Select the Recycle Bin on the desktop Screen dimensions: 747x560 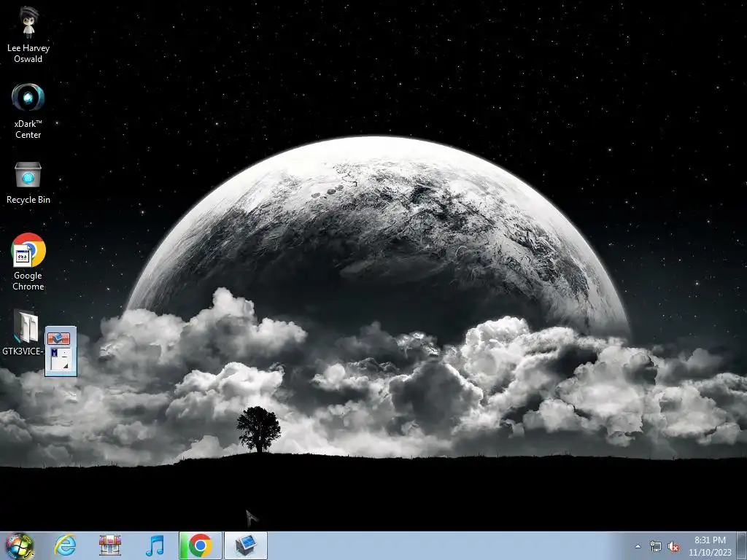click(x=28, y=182)
